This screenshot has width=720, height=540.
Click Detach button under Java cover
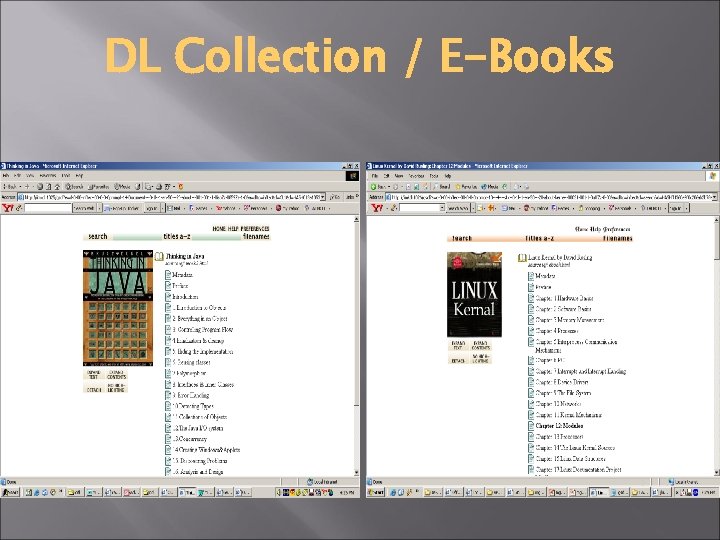click(x=94, y=388)
